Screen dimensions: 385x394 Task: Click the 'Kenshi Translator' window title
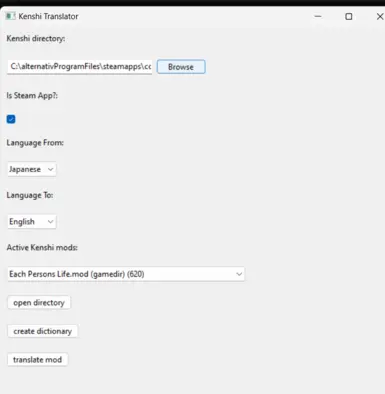point(48,16)
